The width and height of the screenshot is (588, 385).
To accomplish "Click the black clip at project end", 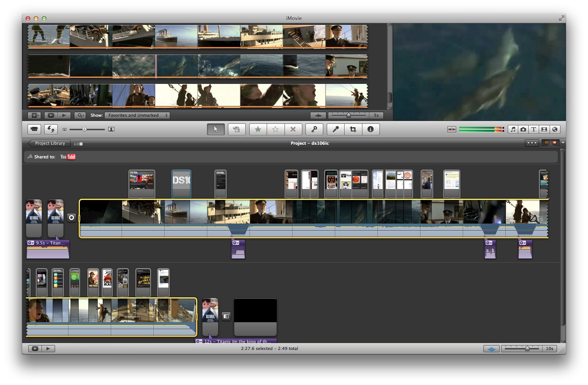I will (255, 317).
